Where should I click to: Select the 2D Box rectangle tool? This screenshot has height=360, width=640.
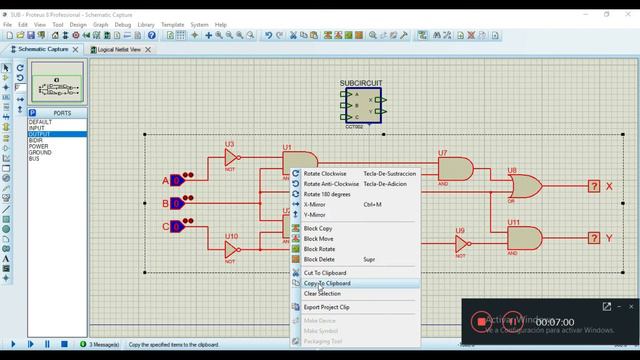tap(6, 219)
